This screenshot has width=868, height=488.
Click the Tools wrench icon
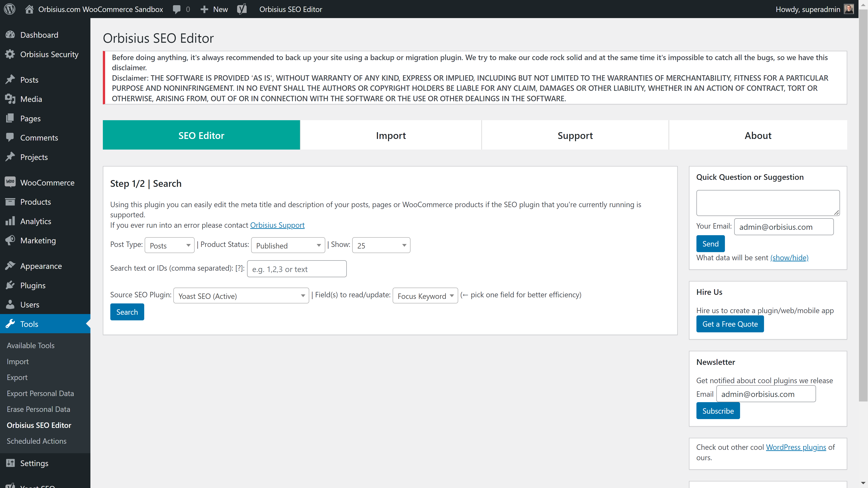[x=10, y=324]
